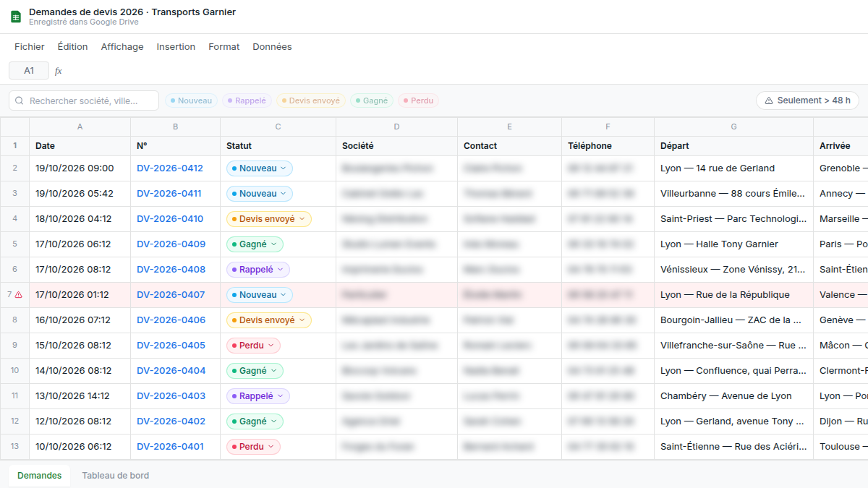The width and height of the screenshot is (868, 488).
Task: Open Nouveau dropdown for DV-2026-0407
Action: point(260,295)
